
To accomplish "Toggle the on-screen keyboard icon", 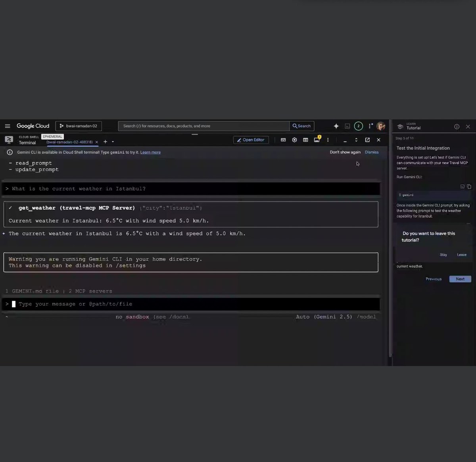I will pos(283,140).
